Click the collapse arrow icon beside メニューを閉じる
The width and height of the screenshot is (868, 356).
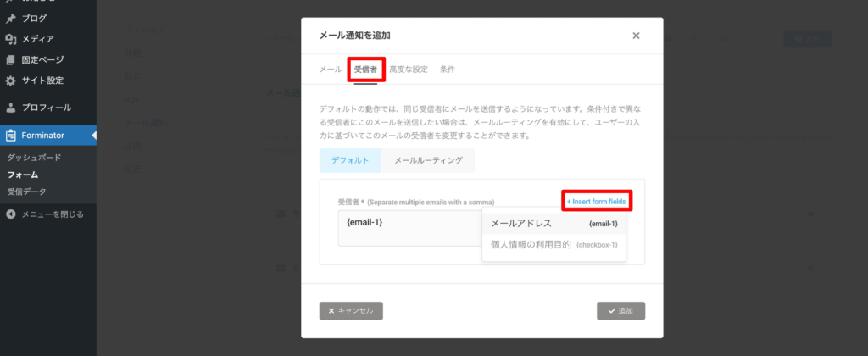click(10, 214)
